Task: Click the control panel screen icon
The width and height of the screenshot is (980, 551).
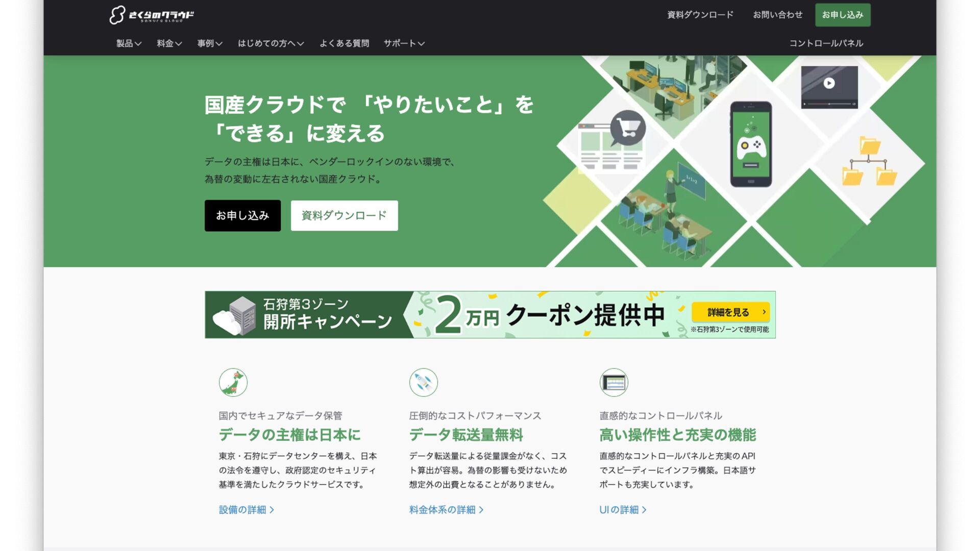Action: pyautogui.click(x=614, y=383)
